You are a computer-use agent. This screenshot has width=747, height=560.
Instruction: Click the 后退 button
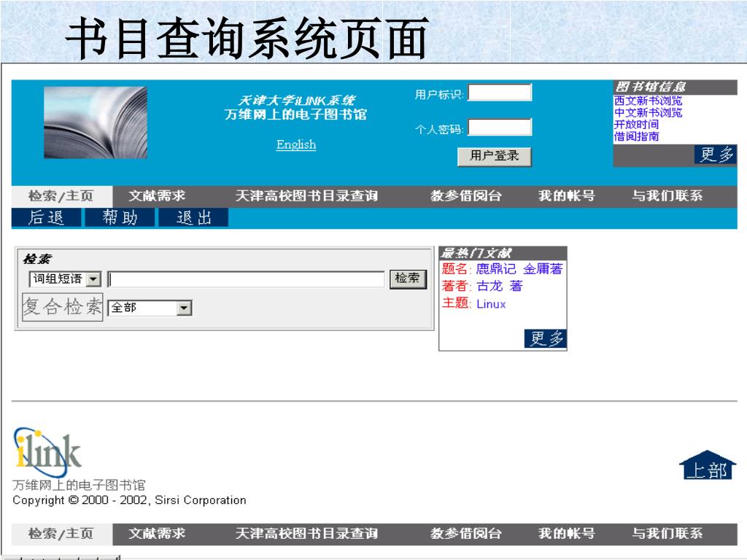click(x=46, y=218)
